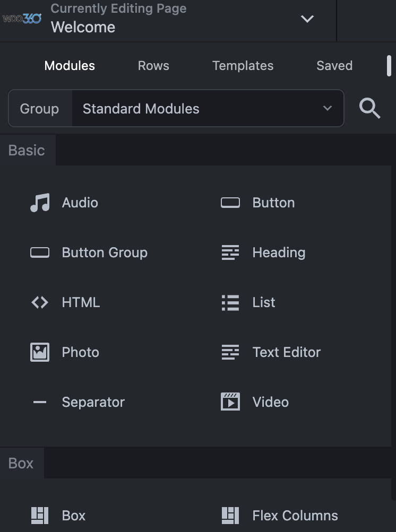Screen dimensions: 396x532
Task: Select the Box module icon
Action: (40, 515)
